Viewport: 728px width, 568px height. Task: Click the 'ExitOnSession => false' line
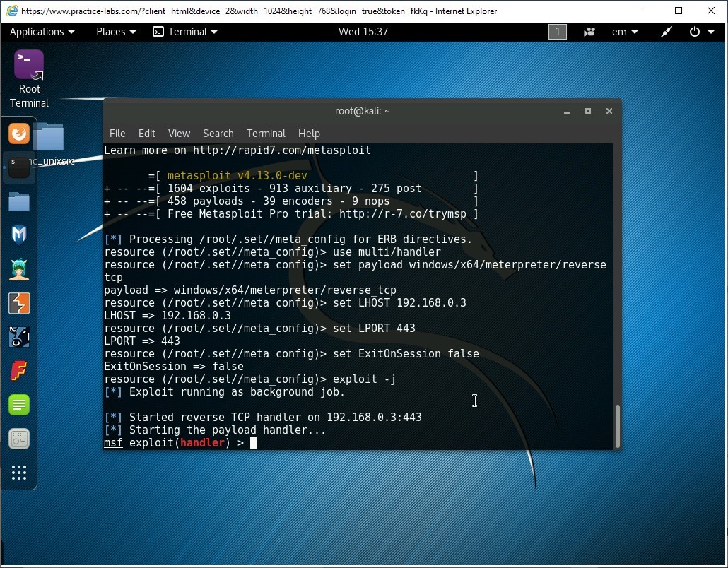[174, 367]
